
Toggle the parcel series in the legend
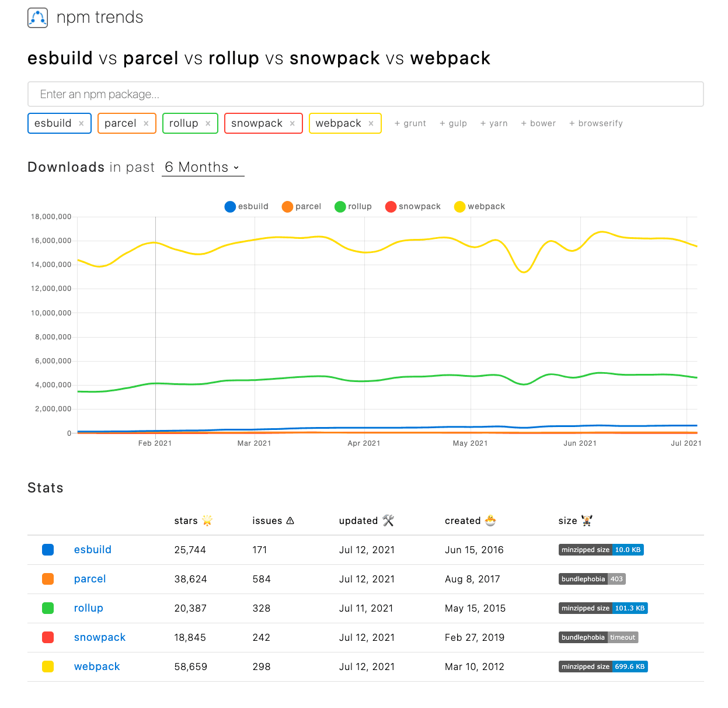(x=301, y=206)
